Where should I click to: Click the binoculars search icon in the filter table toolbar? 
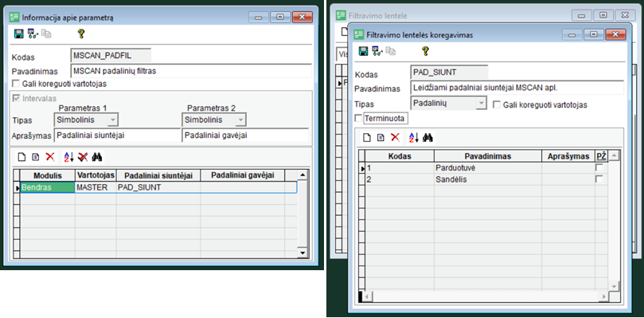pos(427,137)
